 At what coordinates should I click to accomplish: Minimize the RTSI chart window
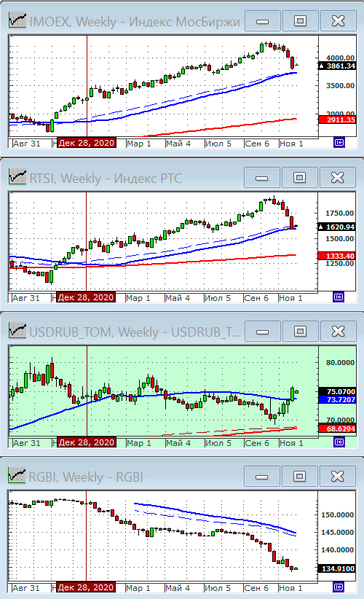262,178
